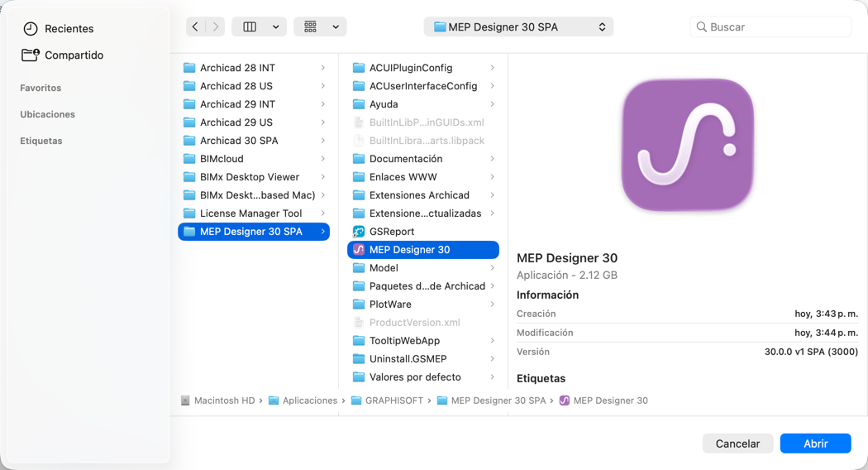Select the BIMx Desktop Viewer folder
This screenshot has height=470, width=868.
pyautogui.click(x=254, y=177)
